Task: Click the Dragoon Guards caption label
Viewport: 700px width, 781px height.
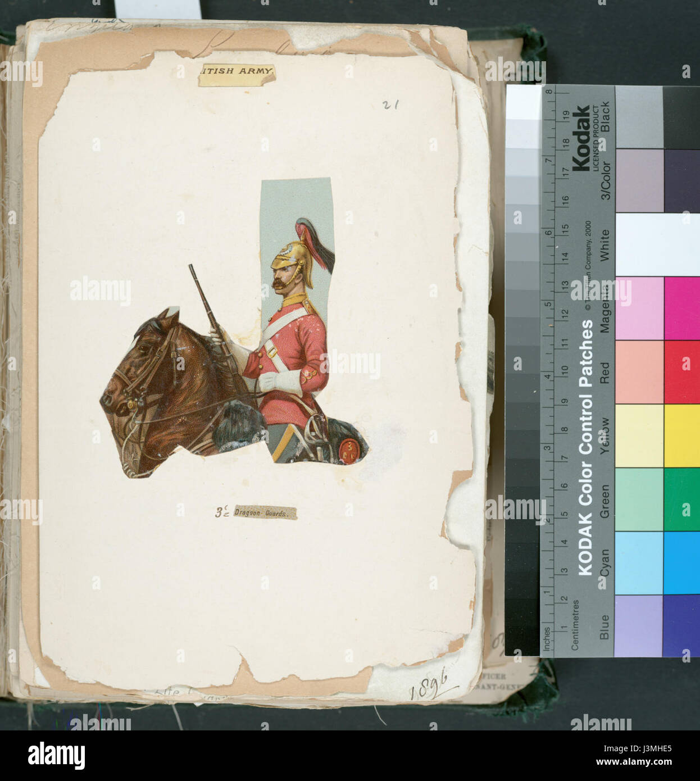Action: [x=264, y=512]
